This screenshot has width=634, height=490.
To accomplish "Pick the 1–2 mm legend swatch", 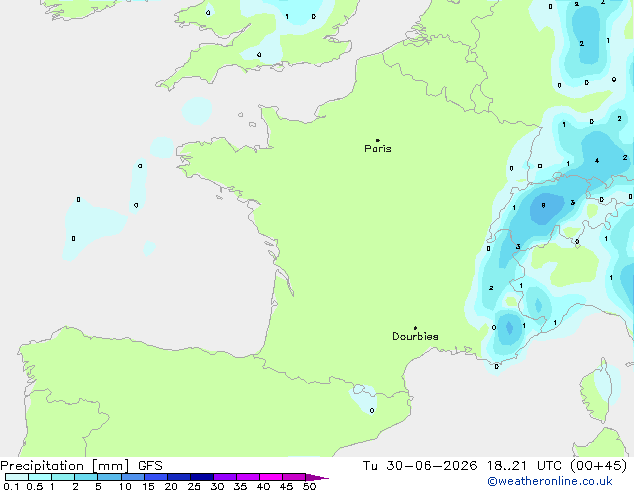I will click(63, 477).
